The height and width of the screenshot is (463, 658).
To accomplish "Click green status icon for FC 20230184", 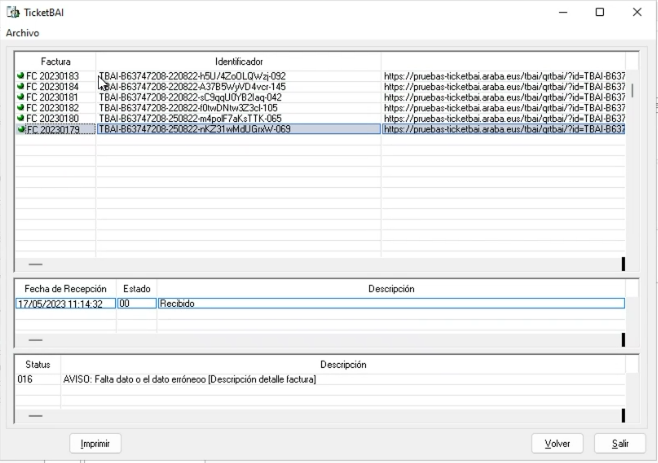I will point(21,87).
